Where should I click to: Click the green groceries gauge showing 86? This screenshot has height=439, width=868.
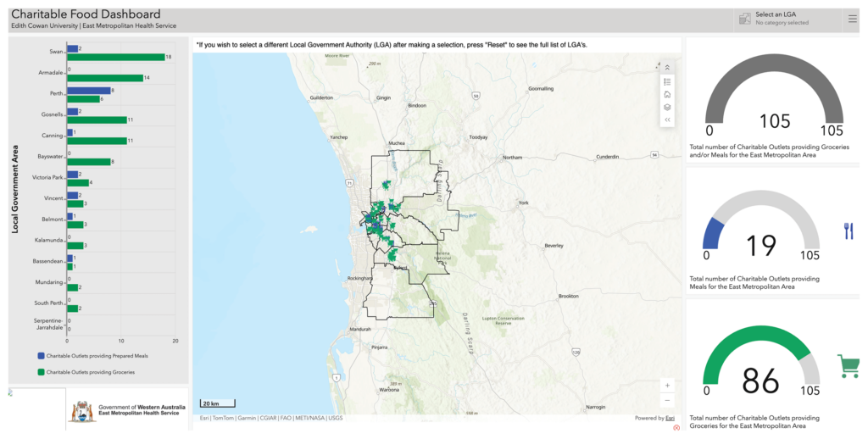coord(760,360)
